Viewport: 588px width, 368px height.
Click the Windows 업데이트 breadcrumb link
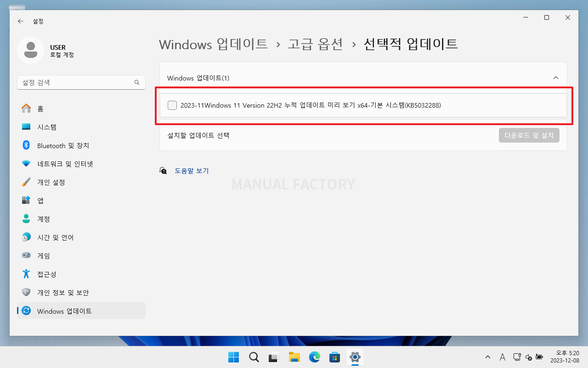coord(213,44)
